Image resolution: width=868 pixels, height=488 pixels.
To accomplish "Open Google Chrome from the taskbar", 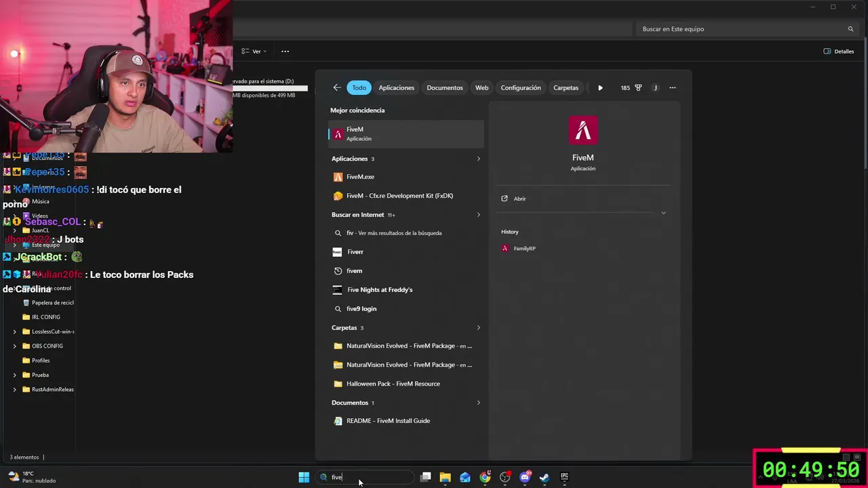I will point(485,477).
